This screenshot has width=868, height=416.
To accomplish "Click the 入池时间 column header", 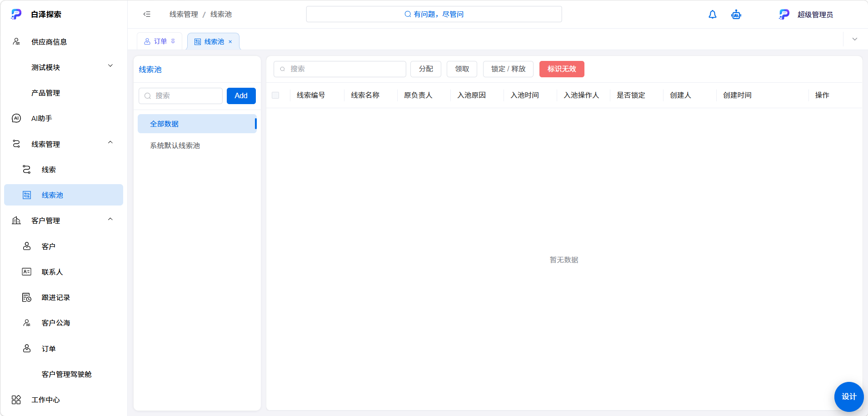I will pyautogui.click(x=524, y=95).
